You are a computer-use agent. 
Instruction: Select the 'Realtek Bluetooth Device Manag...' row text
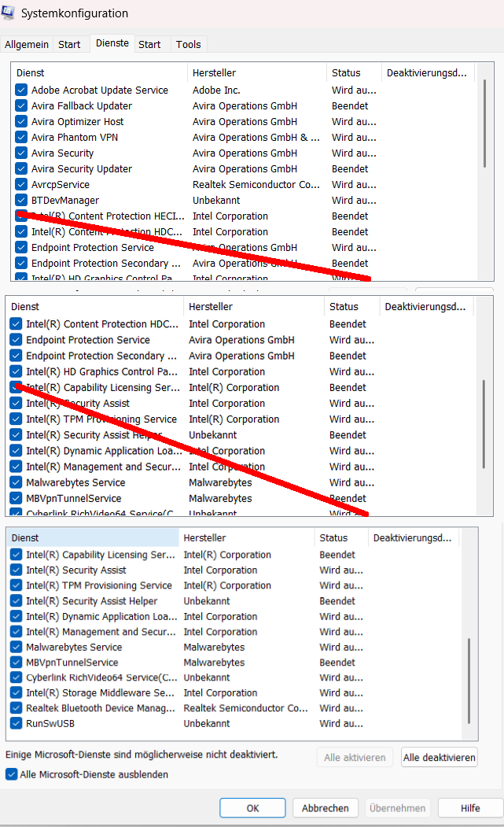point(100,708)
